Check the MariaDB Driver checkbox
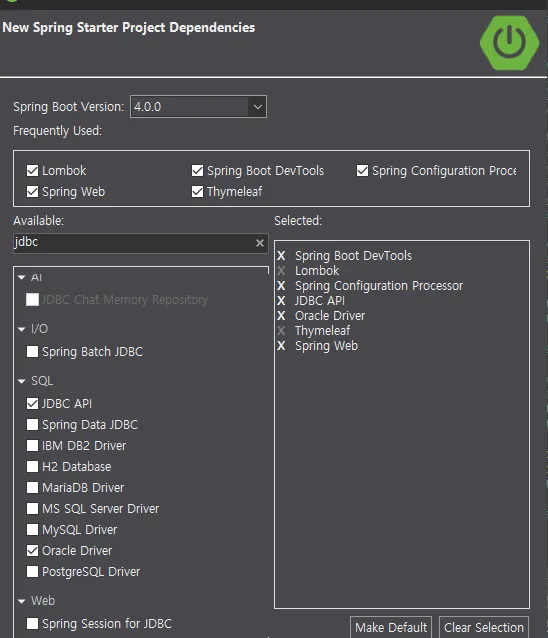The width and height of the screenshot is (548, 638). click(x=33, y=487)
